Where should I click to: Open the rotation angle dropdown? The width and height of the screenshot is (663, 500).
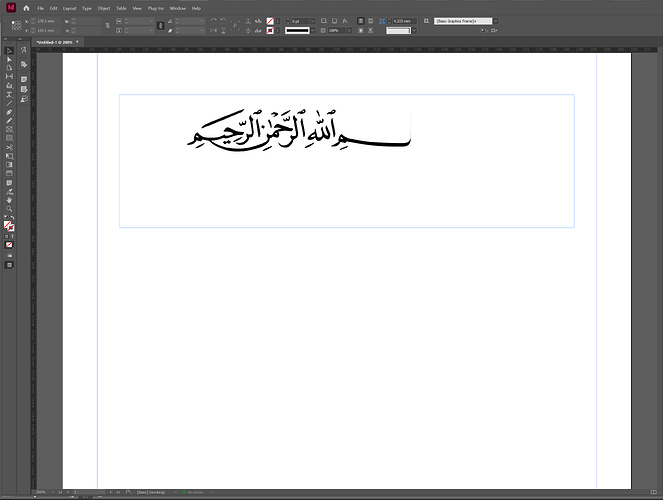pos(202,21)
